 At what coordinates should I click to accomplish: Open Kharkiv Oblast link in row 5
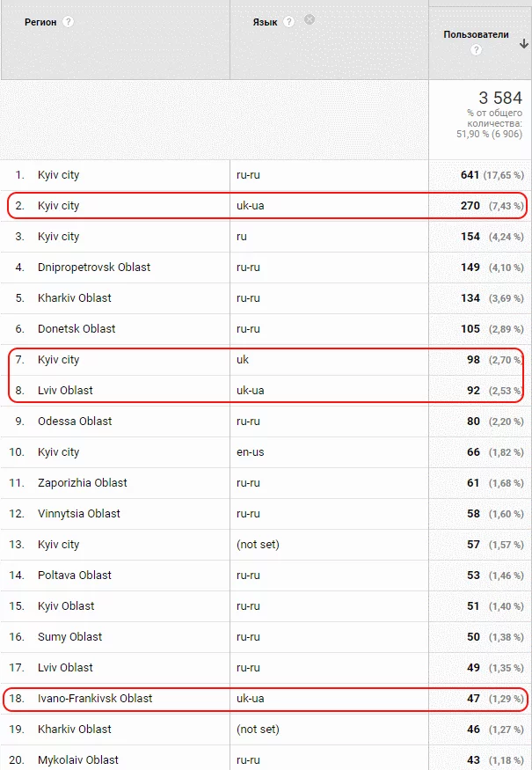pyautogui.click(x=74, y=298)
